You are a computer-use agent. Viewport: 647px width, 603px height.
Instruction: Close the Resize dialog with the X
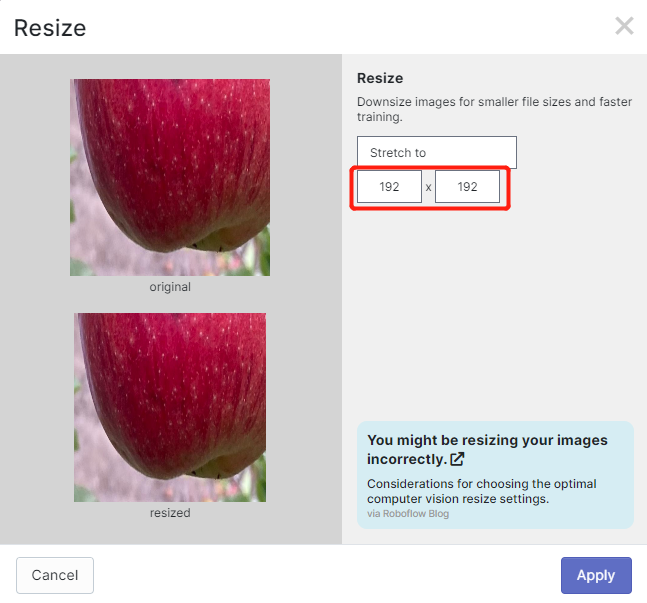coord(624,26)
